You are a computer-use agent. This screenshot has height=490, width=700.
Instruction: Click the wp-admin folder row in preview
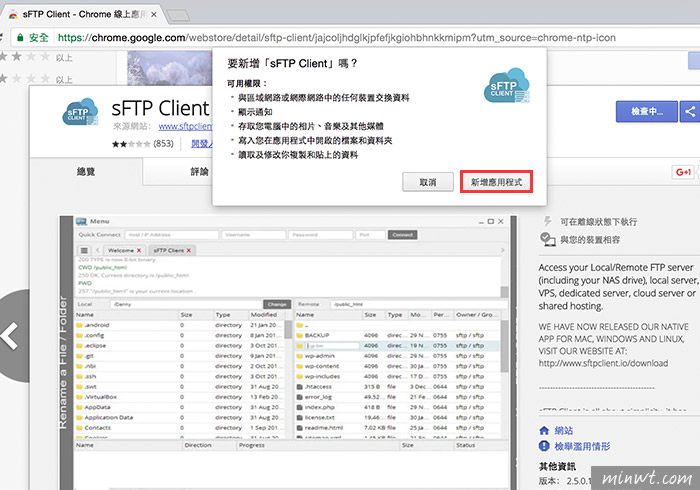coord(397,356)
